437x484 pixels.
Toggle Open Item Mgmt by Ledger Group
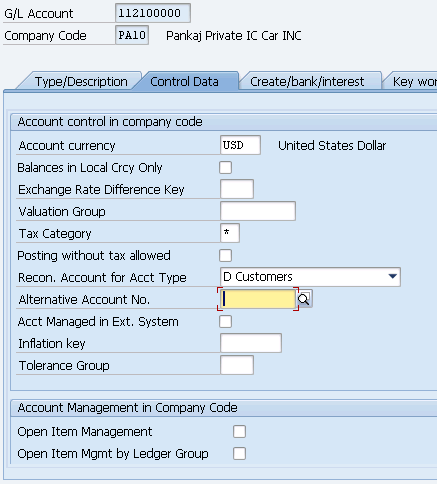pos(239,453)
